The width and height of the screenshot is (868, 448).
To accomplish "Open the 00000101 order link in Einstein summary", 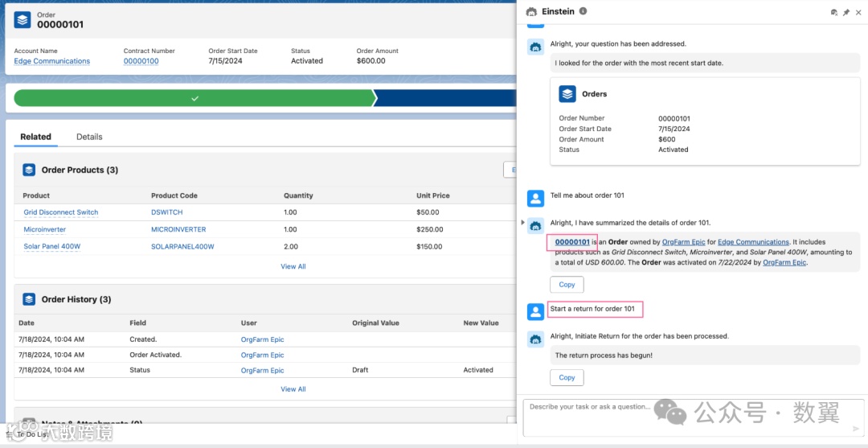I will [x=572, y=242].
